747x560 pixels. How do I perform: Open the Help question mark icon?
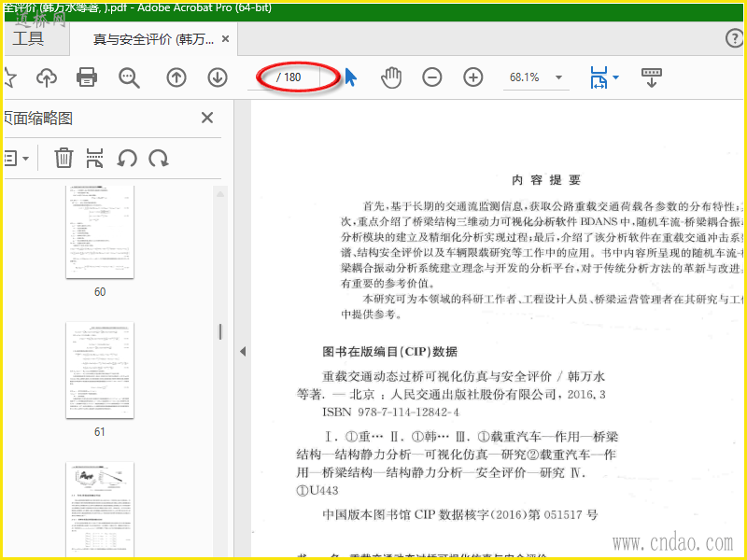tap(734, 38)
